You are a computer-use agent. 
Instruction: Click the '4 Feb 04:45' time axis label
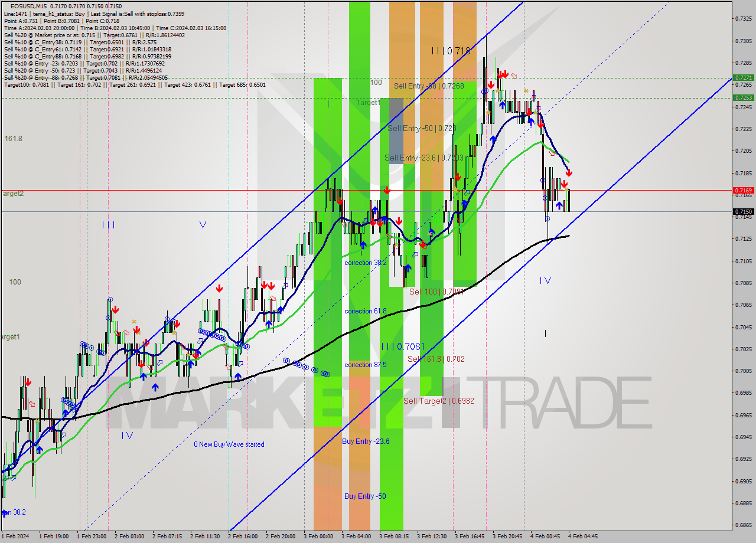583,537
